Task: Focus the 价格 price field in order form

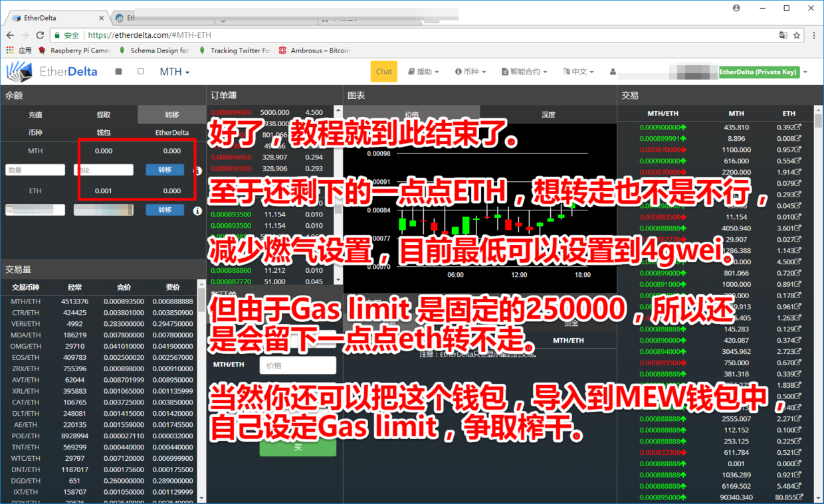Action: click(x=298, y=365)
